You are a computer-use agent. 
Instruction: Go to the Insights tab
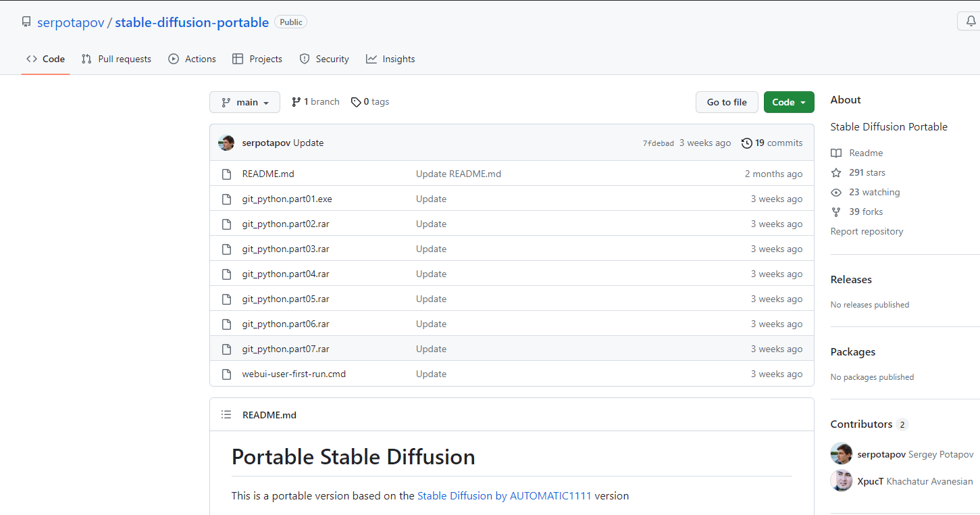390,59
